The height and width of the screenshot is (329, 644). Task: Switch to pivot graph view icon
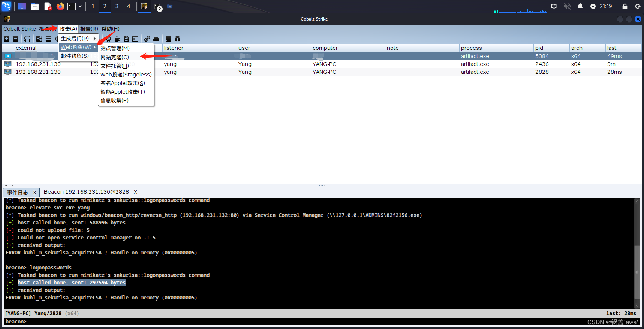39,39
